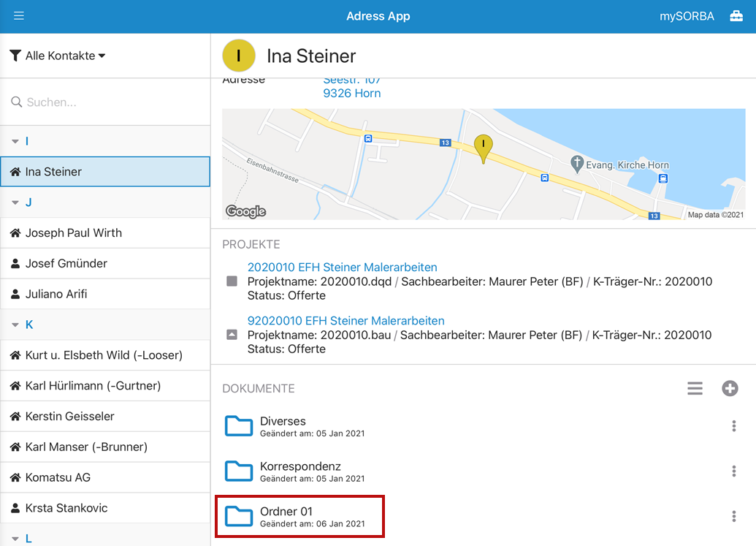Select contact Kerstin Geisseler
The height and width of the screenshot is (546, 756).
pos(105,416)
